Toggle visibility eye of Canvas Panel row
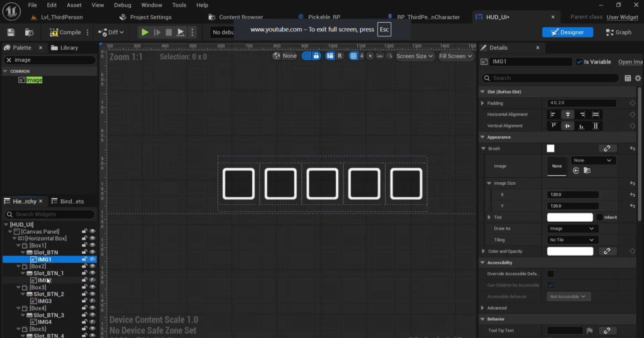644x338 pixels. click(x=92, y=231)
